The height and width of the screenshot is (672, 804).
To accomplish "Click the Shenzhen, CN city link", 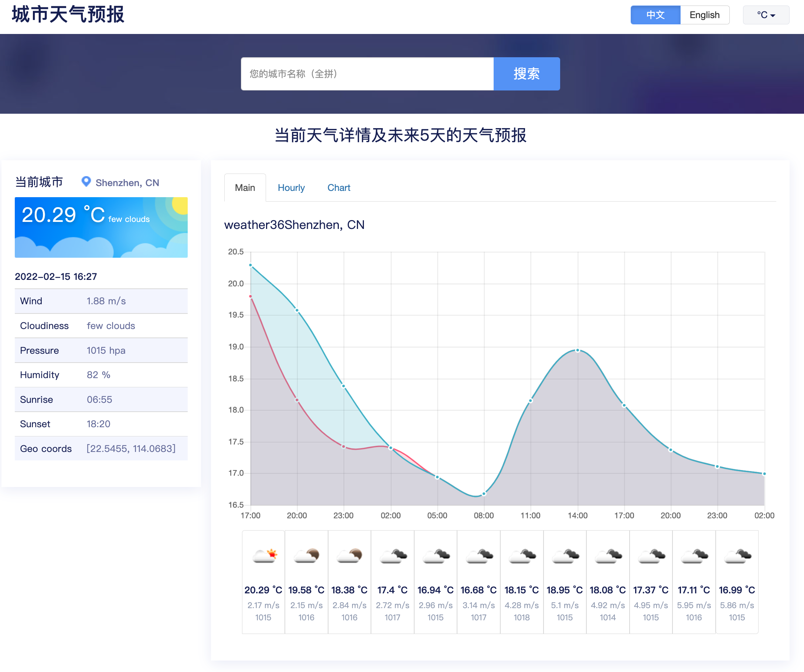I will tap(127, 182).
